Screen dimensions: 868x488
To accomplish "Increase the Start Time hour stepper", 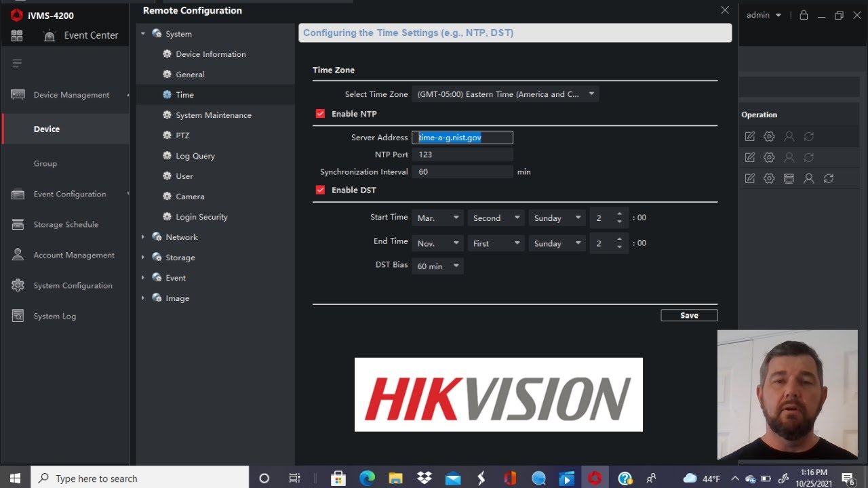I will [619, 214].
